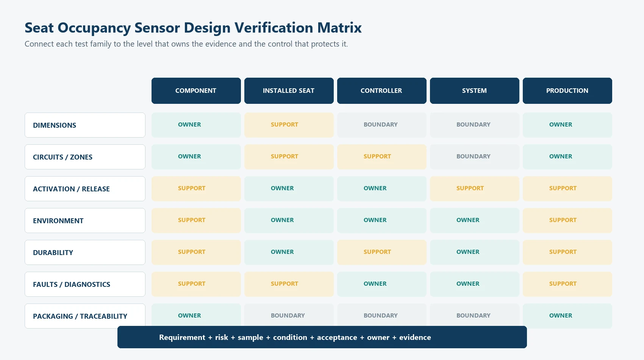Screen dimensions: 644x360
Task: Click the Requirement + risk + sample footer banner
Action: [322, 337]
